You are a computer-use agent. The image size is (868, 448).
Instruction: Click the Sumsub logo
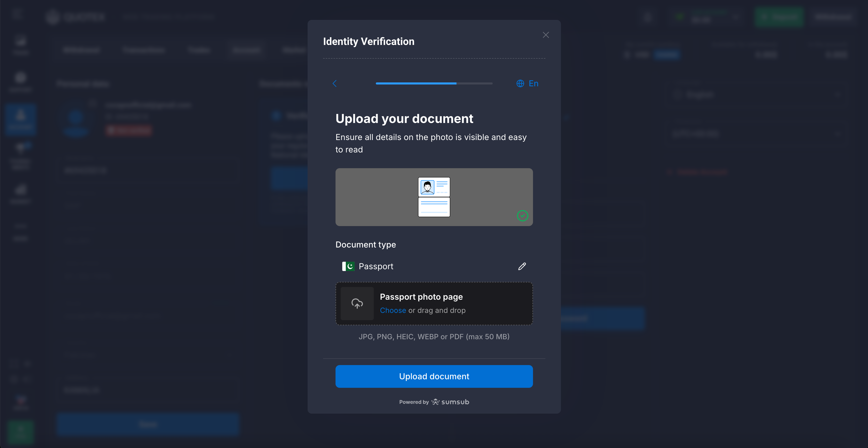point(451,402)
